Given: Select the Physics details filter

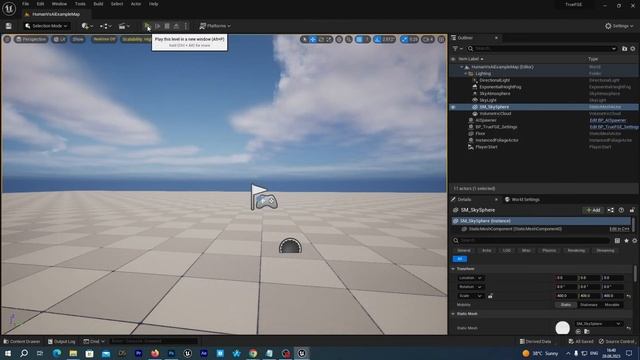Looking at the screenshot, I should point(549,251).
